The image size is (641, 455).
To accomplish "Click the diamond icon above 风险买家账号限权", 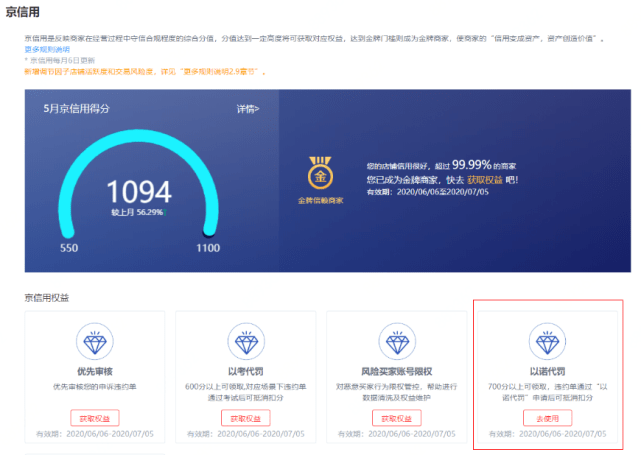I will coord(397,341).
